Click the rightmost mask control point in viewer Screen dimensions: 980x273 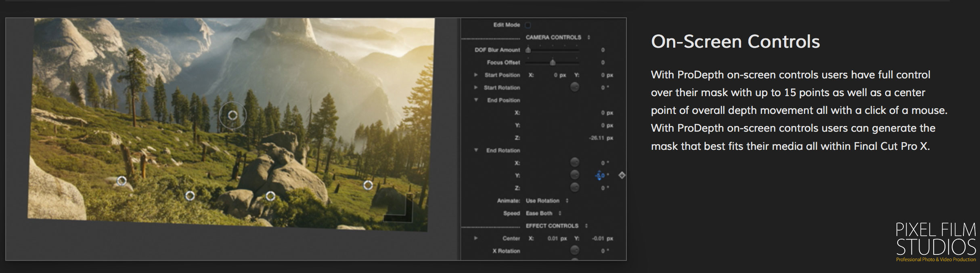[368, 185]
